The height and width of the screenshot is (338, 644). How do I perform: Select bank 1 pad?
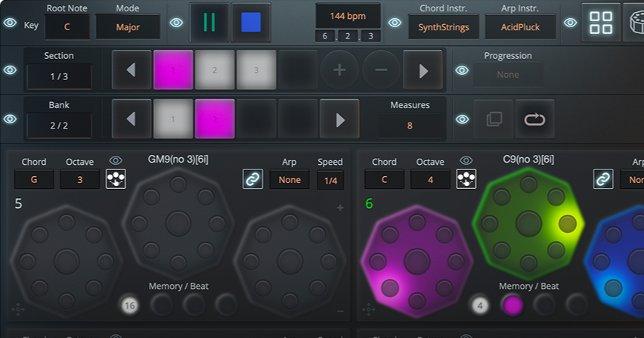pos(173,119)
